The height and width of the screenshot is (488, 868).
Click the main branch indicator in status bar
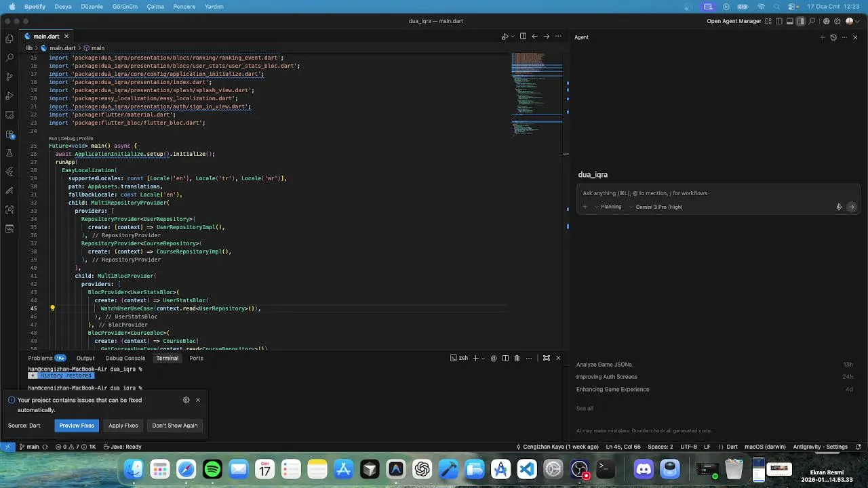coord(28,447)
